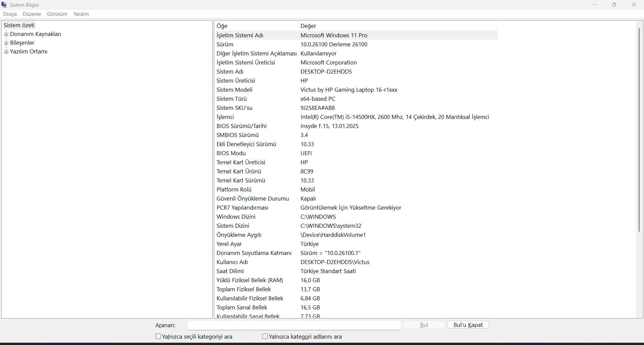
Task: Select the Bileşenler tree item
Action: pyautogui.click(x=22, y=43)
